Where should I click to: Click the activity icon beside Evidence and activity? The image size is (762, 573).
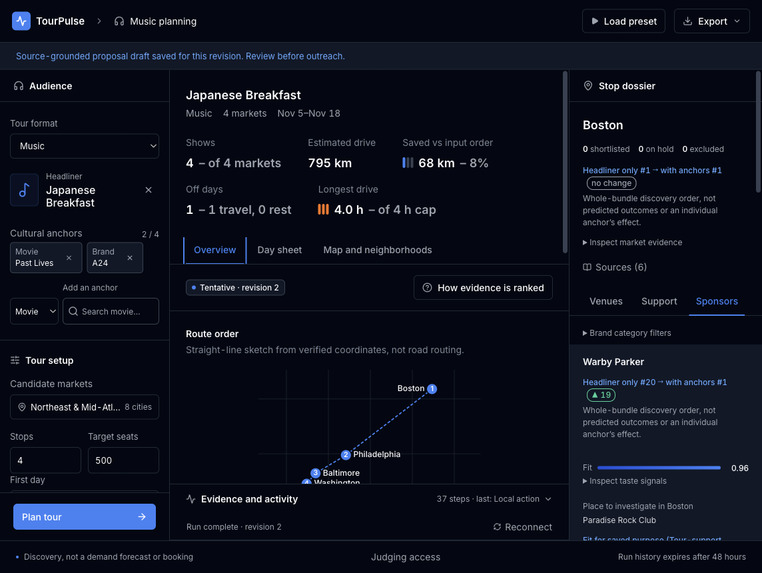click(190, 499)
